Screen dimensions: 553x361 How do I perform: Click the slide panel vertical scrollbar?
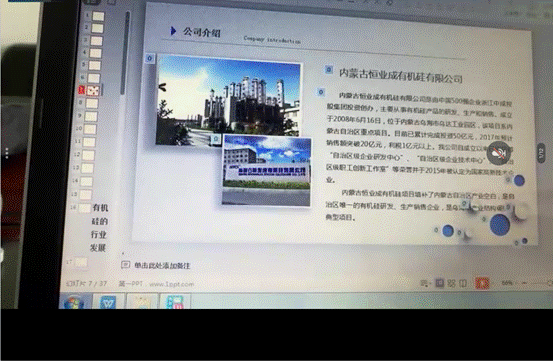point(124,53)
